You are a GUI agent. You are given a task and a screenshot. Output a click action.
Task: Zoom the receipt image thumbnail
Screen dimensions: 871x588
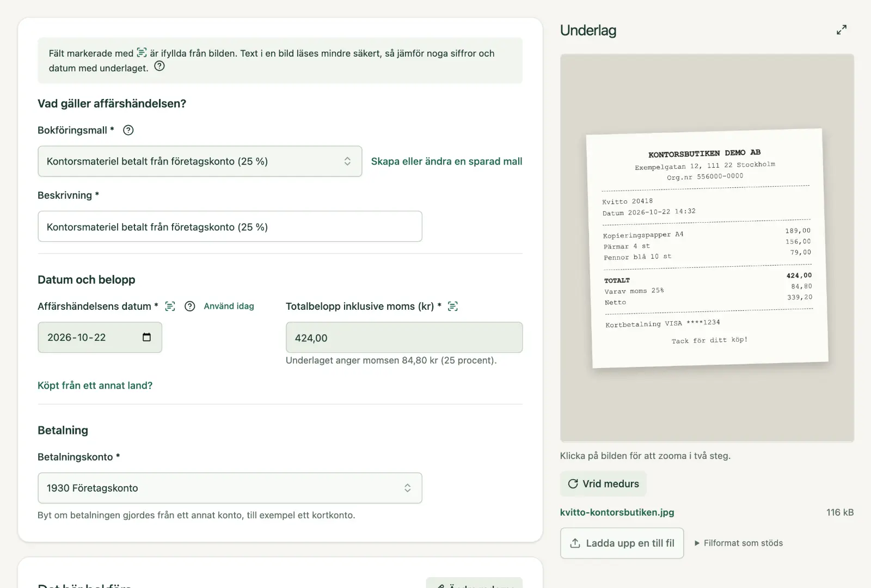(707, 248)
